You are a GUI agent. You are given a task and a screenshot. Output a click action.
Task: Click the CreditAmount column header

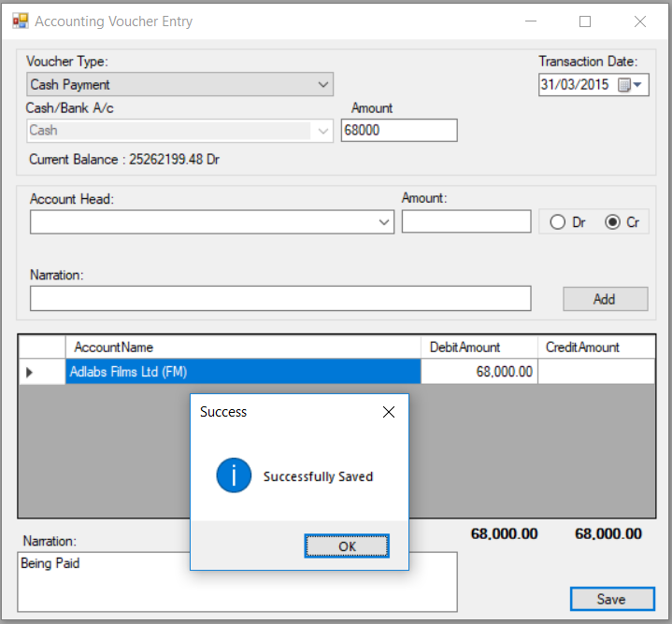point(596,347)
